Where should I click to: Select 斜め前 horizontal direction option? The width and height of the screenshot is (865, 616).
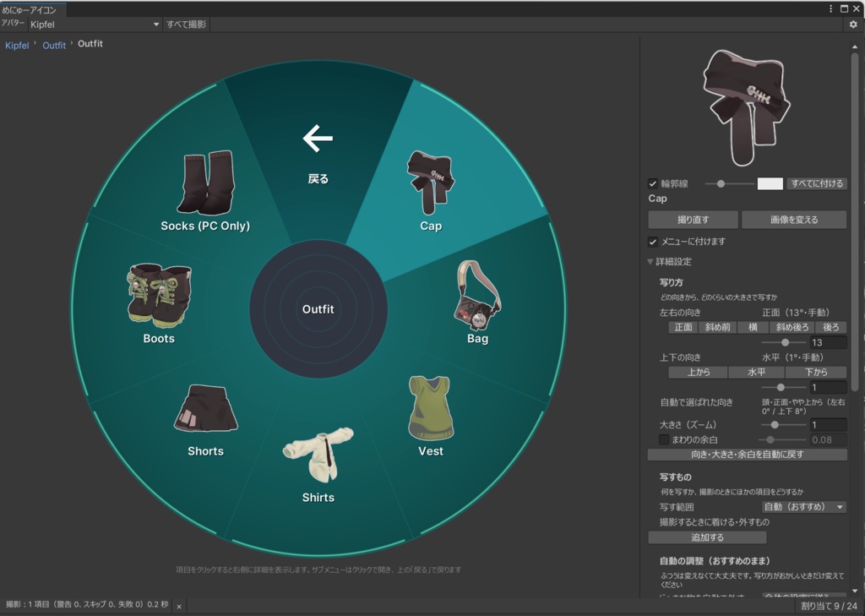tap(717, 327)
